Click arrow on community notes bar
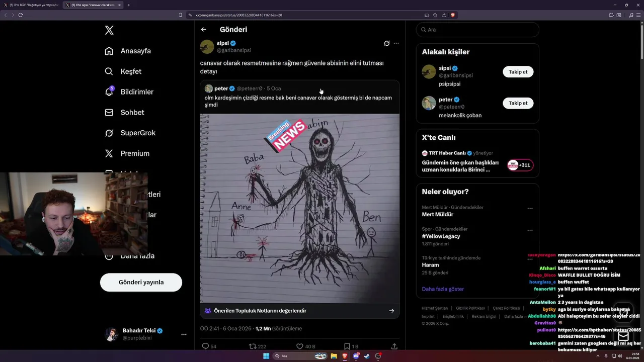 coord(391,311)
